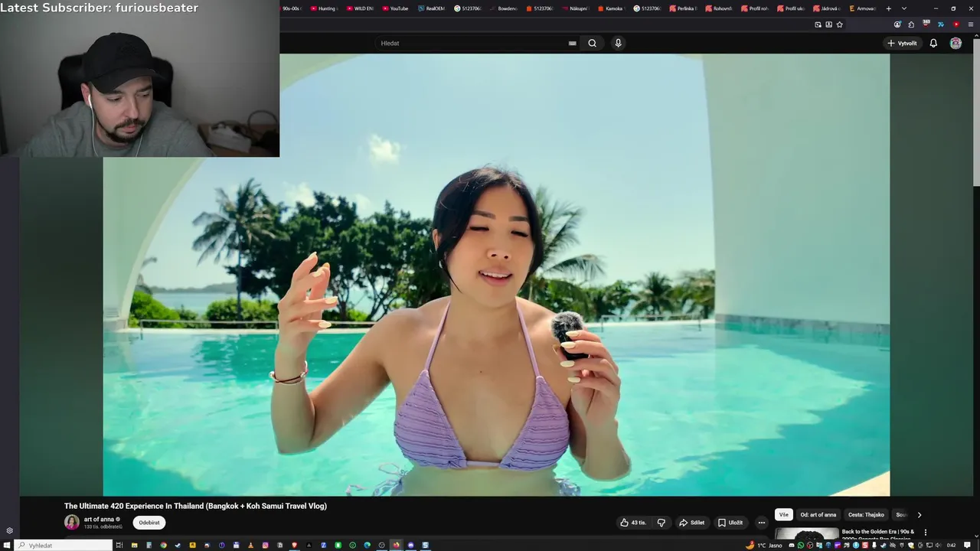Open the YouTube account avatar menu
The image size is (980, 551).
click(955, 43)
